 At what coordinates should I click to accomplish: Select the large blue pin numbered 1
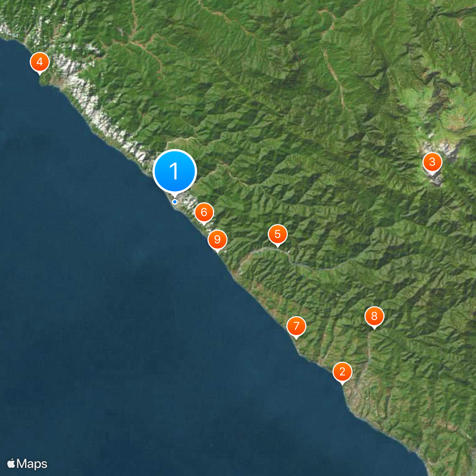[x=174, y=171]
